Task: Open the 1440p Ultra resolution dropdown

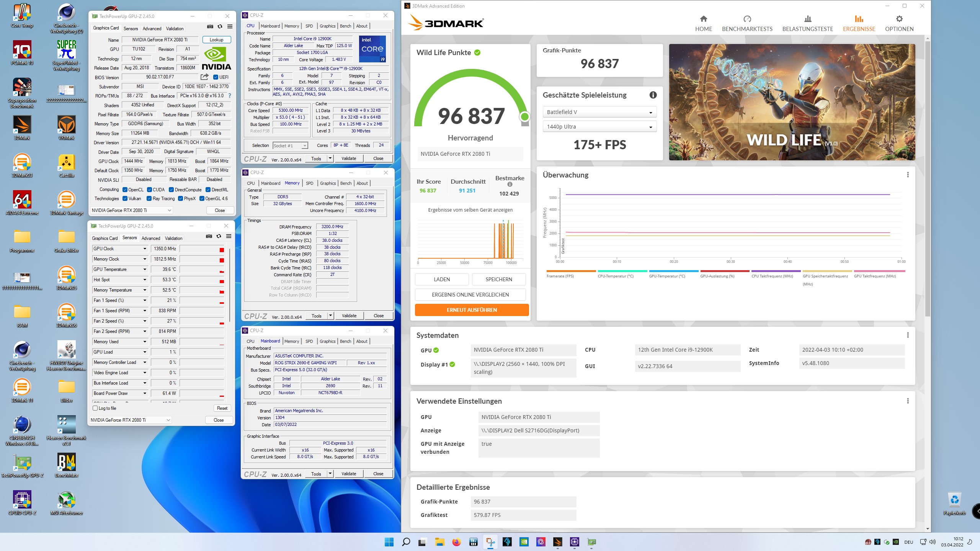Action: pyautogui.click(x=599, y=127)
